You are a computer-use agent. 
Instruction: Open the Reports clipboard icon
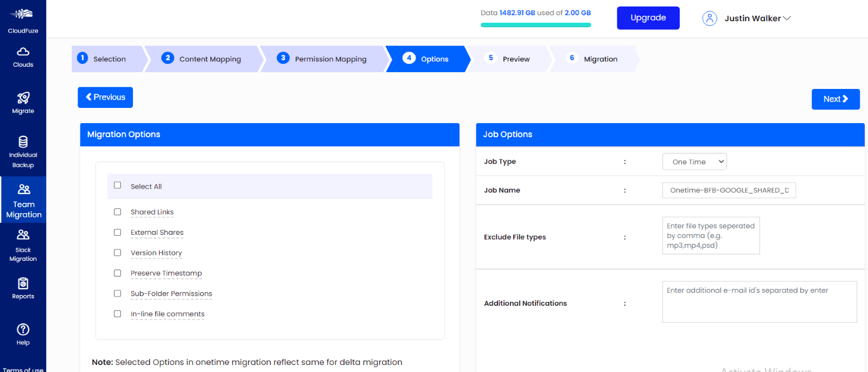click(x=23, y=283)
